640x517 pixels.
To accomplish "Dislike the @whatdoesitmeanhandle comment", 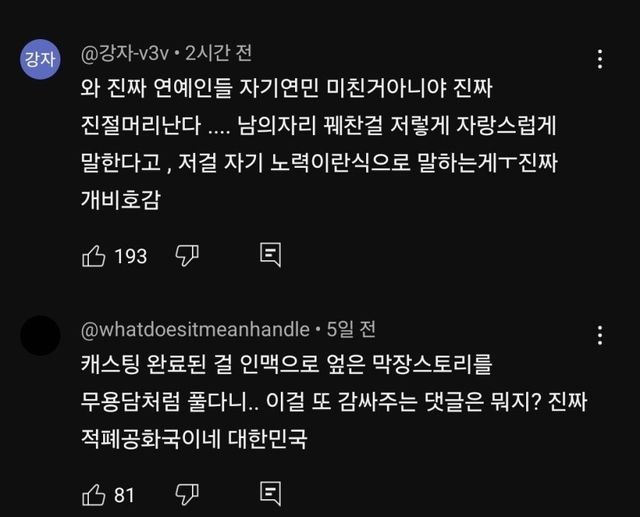I will [x=187, y=493].
